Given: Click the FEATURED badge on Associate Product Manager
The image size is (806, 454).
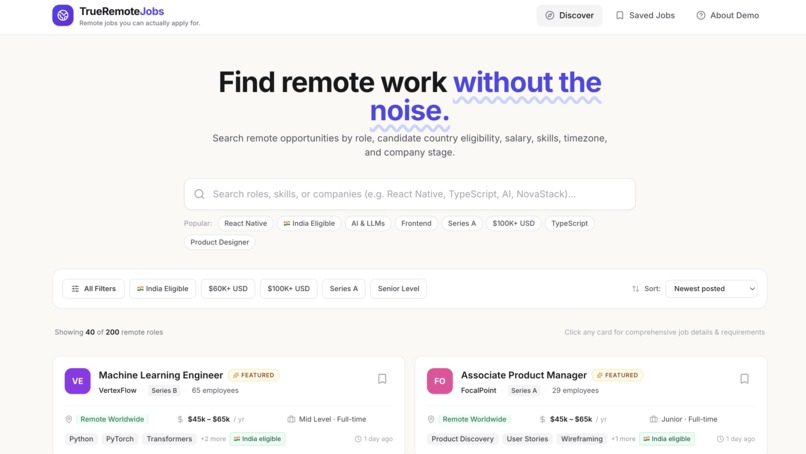Looking at the screenshot, I should pyautogui.click(x=617, y=375).
